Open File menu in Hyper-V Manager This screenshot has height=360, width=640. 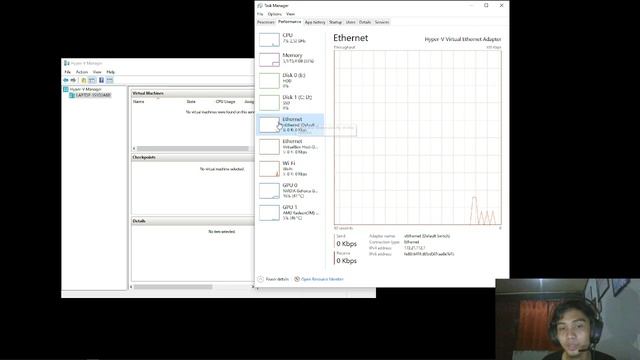[x=67, y=72]
